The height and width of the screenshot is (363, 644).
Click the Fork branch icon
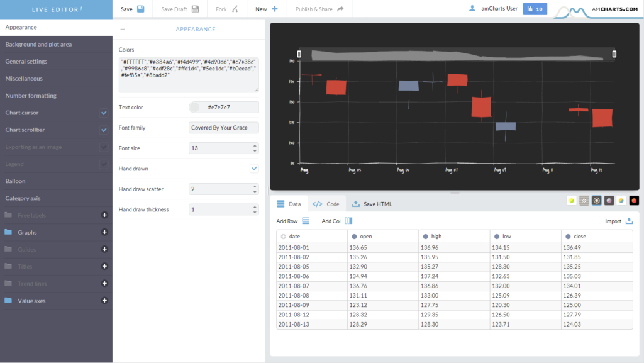point(235,9)
